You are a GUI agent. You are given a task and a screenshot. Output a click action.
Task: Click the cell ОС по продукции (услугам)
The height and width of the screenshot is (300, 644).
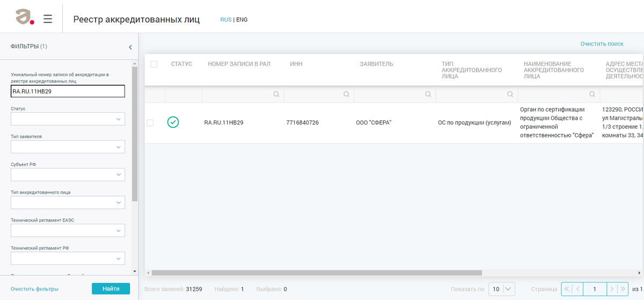pos(474,123)
